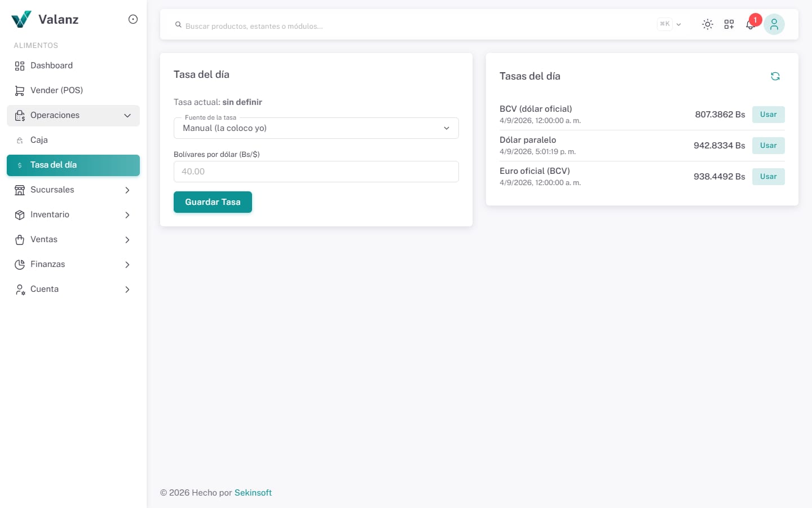This screenshot has height=508, width=812.
Task: Toggle the light/dark theme sun icon
Action: [x=707, y=24]
